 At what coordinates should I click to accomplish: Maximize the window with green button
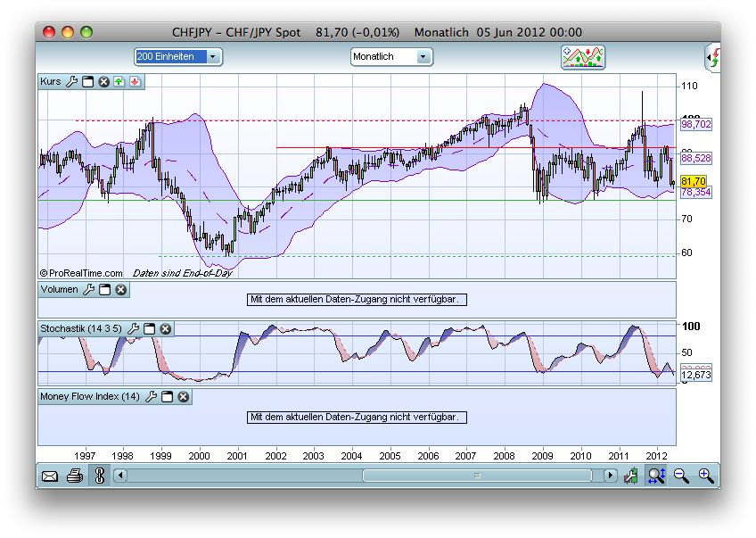coord(86,32)
